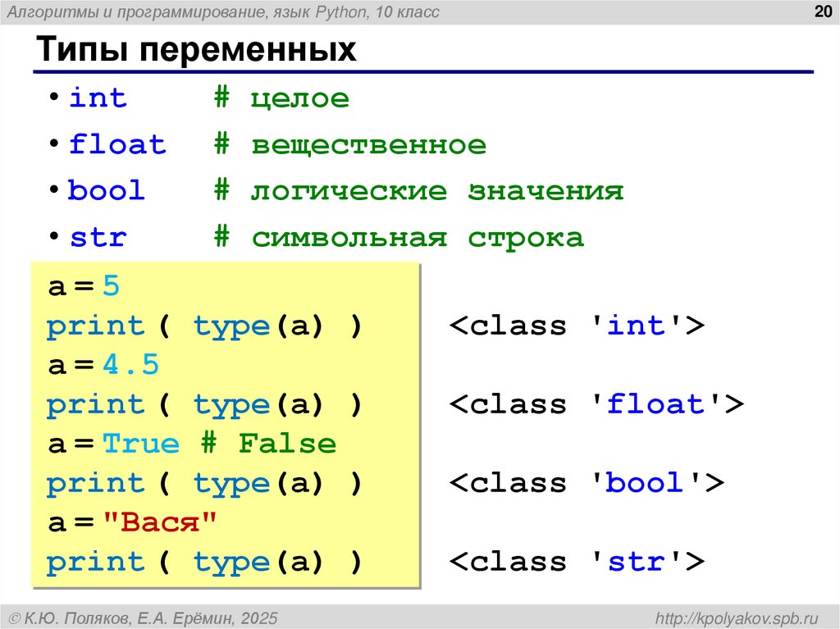Click the code line "a = 4.5"
This screenshot has width=840, height=629.
click(103, 365)
